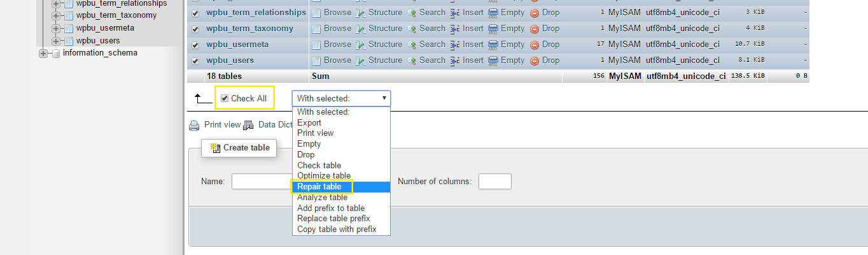Click Empty icon for wpbu_term_taxonomy row
This screenshot has width=868, height=255.
point(493,29)
